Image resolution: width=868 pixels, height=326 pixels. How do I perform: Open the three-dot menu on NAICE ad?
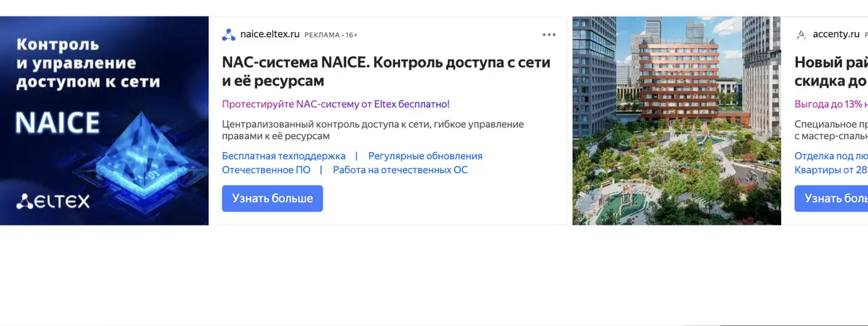point(549,34)
